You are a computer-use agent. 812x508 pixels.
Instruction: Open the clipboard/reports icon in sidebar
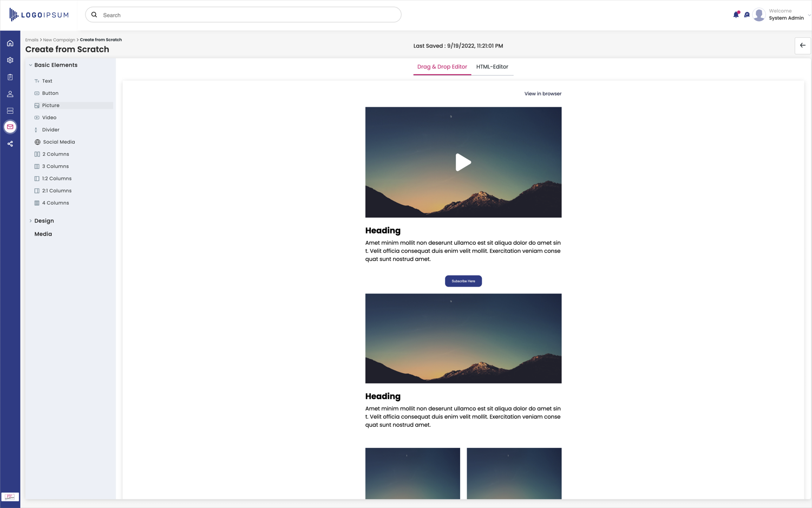[x=10, y=77]
